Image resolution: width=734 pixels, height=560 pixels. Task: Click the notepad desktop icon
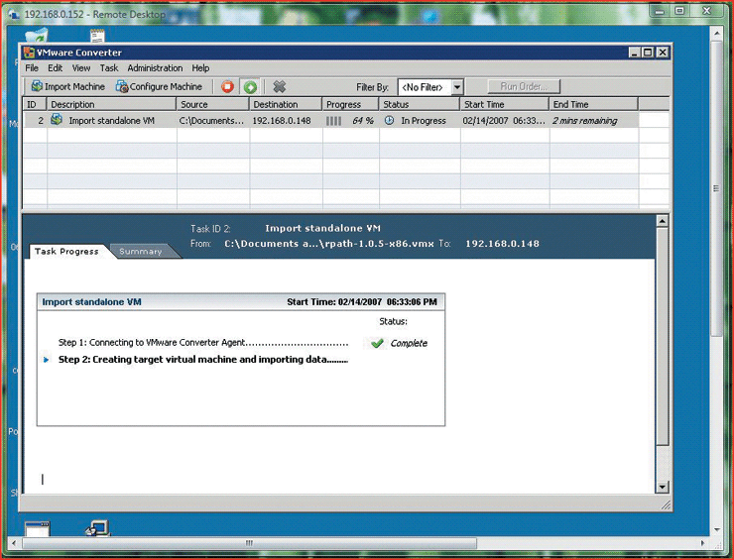coord(97,36)
